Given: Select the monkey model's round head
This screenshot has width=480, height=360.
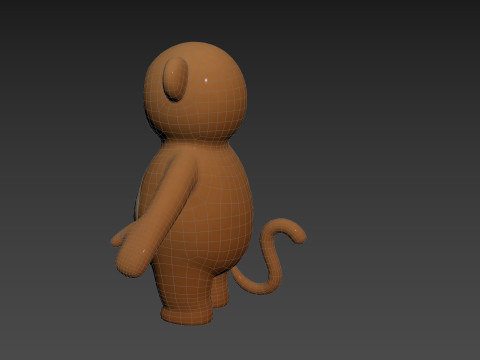Looking at the screenshot, I should click(x=196, y=91).
